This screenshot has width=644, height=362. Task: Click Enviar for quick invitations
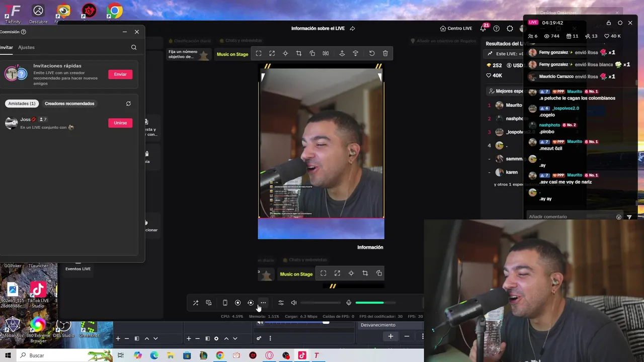click(120, 74)
